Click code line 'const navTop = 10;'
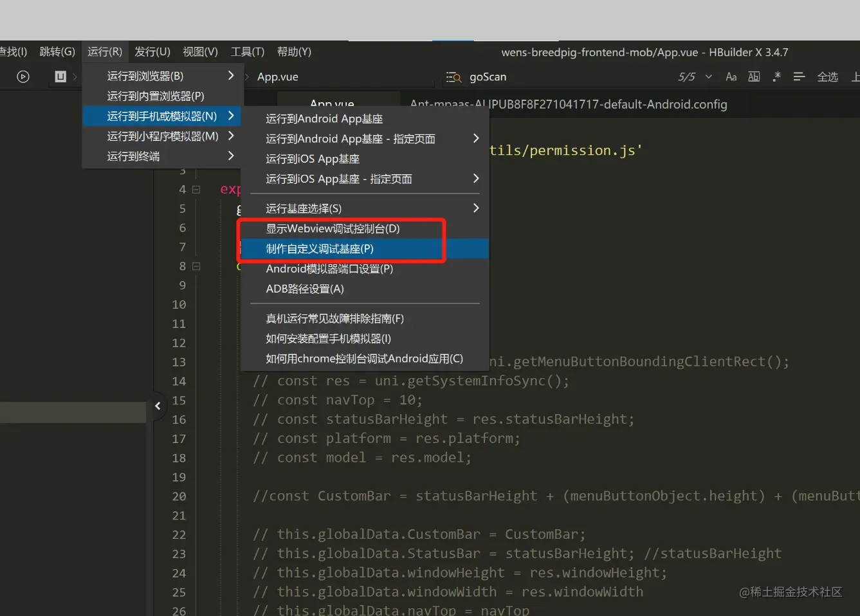The image size is (860, 616). click(x=338, y=400)
